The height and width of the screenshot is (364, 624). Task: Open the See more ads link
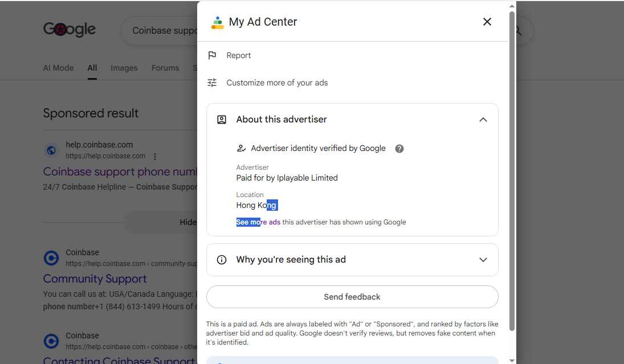point(258,222)
